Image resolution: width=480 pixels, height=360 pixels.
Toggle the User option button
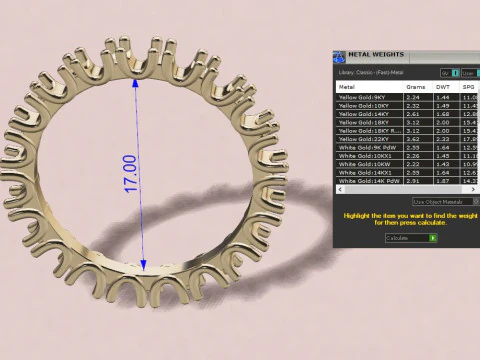pos(471,73)
